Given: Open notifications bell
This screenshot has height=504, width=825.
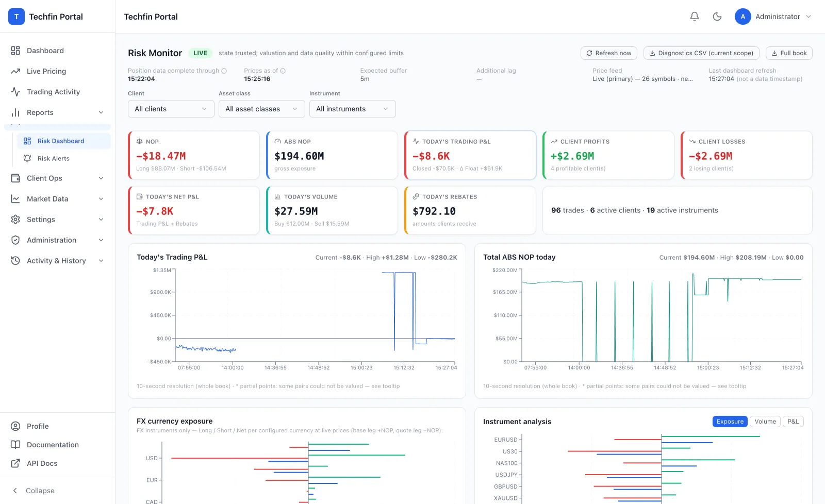Looking at the screenshot, I should point(695,16).
